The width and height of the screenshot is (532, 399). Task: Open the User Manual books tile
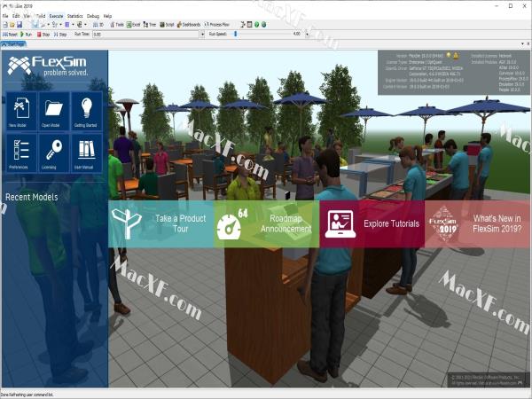coord(87,153)
